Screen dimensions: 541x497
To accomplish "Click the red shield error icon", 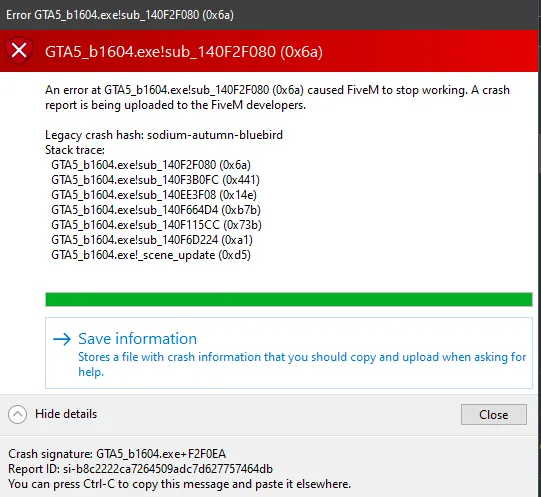I will 19,51.
